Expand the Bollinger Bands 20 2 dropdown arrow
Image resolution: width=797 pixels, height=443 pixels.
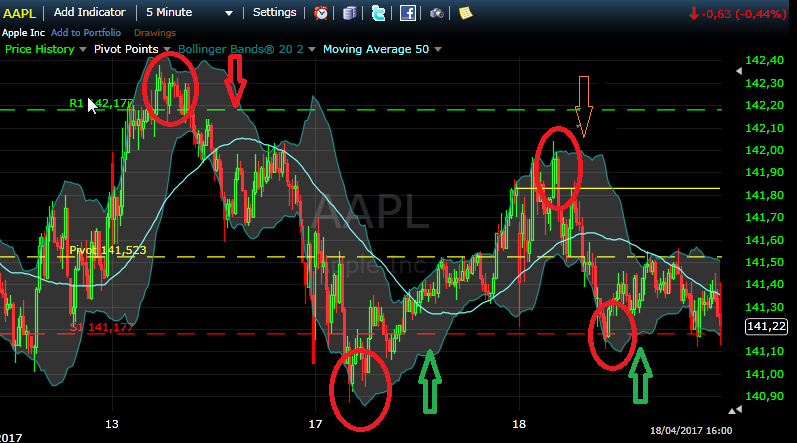[x=312, y=49]
